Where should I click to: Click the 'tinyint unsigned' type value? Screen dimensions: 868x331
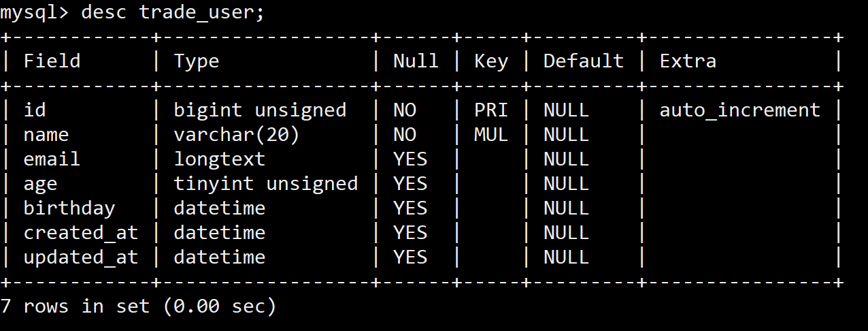pyautogui.click(x=265, y=184)
